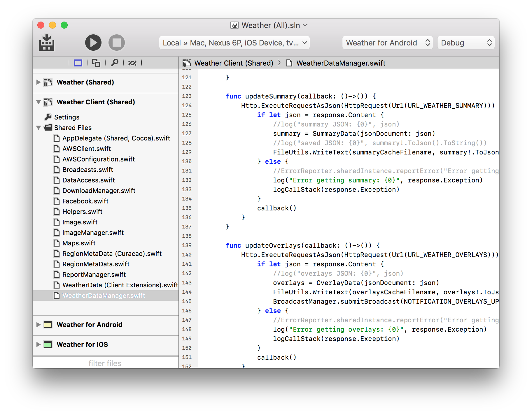Click the Settings wrench icon
Viewport: 532px width, 415px height.
click(48, 117)
